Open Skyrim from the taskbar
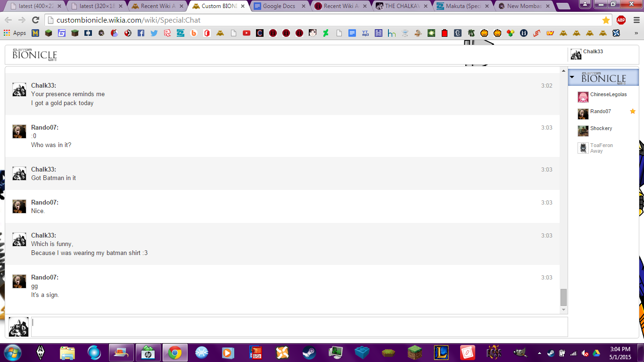 41,353
